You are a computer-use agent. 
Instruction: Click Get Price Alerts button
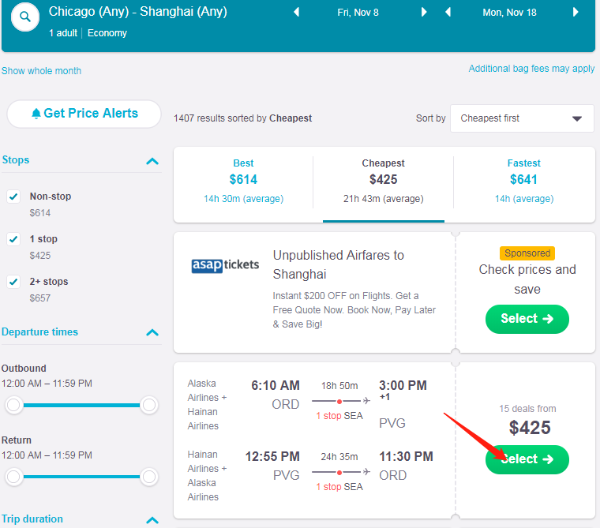pos(84,114)
